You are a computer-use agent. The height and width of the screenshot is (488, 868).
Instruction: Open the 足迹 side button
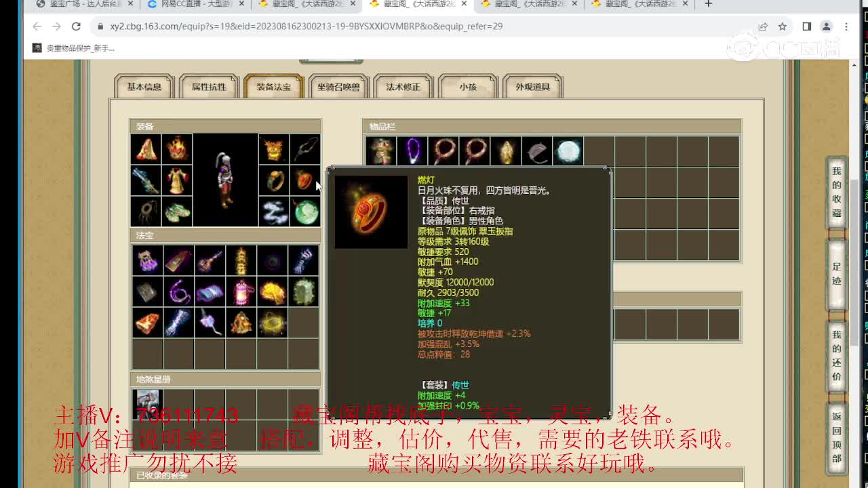837,274
